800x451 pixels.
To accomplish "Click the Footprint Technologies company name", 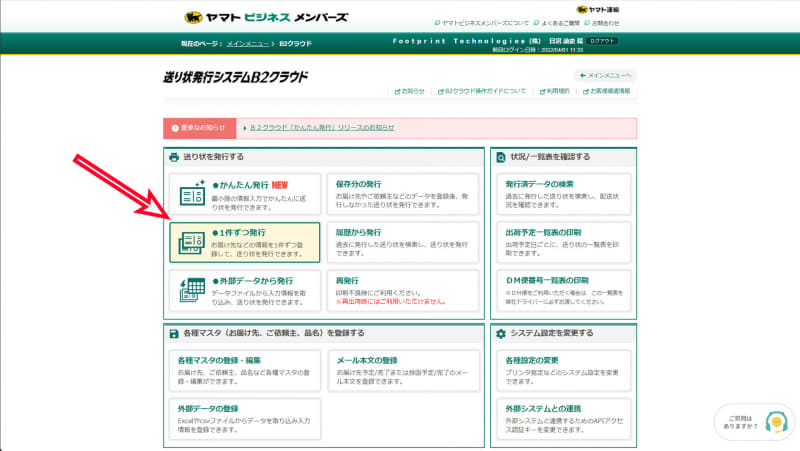I will (x=466, y=41).
